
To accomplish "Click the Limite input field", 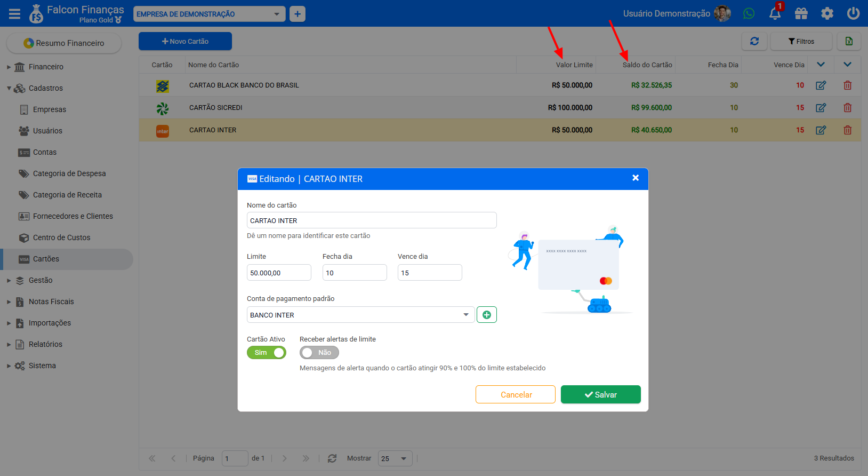I will pyautogui.click(x=279, y=273).
